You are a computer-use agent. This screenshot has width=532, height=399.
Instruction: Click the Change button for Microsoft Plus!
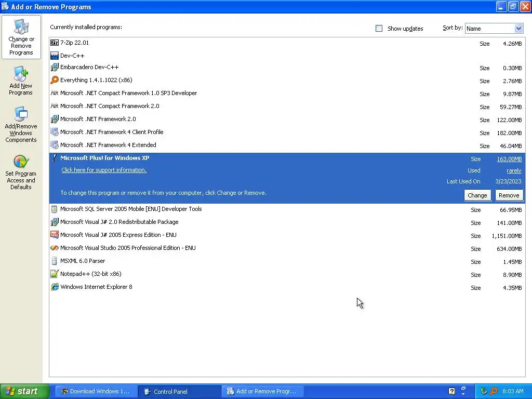tap(477, 195)
